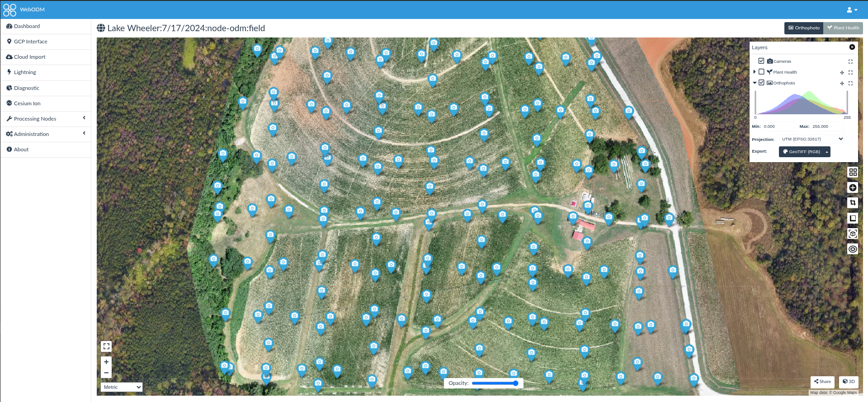Open GCP Interface in the sidebar
Image resolution: width=868 pixels, height=402 pixels.
(30, 42)
